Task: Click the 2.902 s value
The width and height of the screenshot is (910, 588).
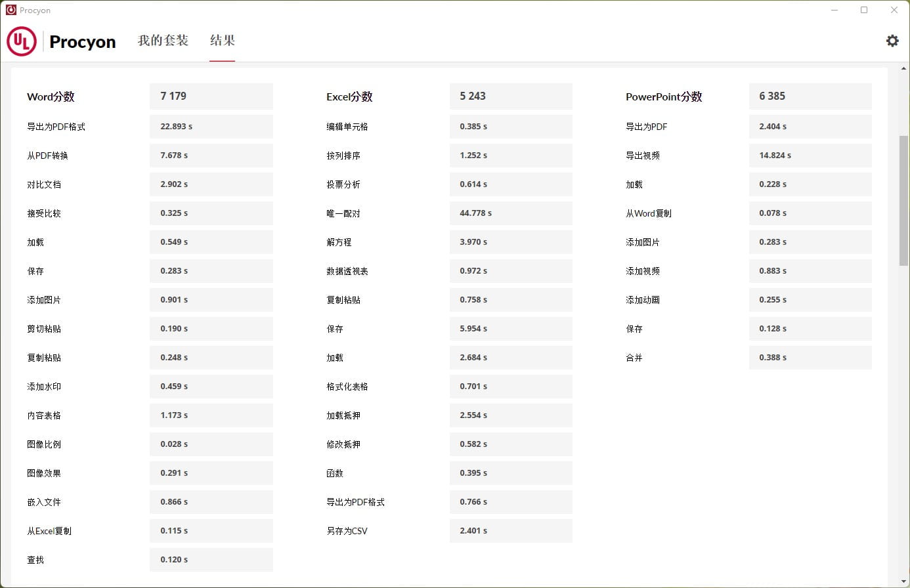Action: tap(211, 184)
